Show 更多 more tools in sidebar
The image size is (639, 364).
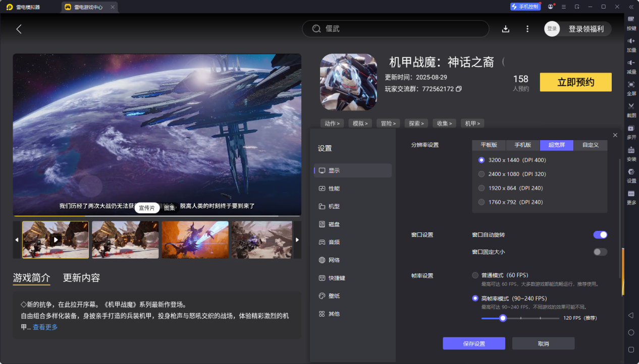(631, 197)
